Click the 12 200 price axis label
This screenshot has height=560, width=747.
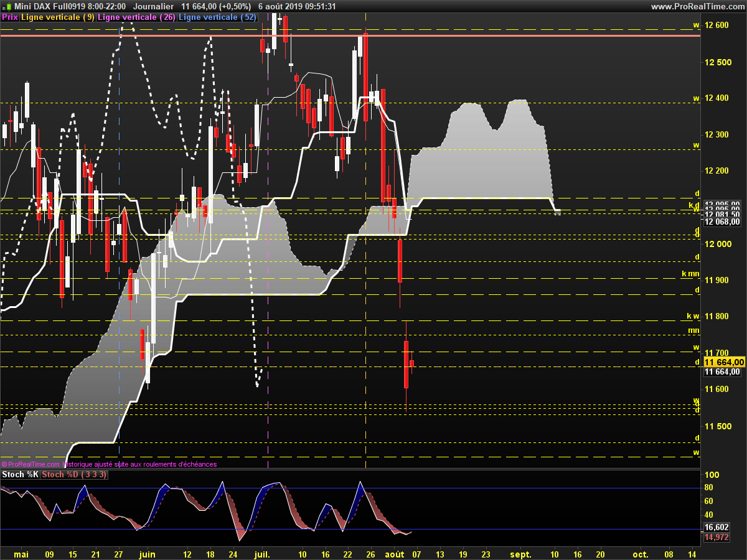click(x=716, y=170)
